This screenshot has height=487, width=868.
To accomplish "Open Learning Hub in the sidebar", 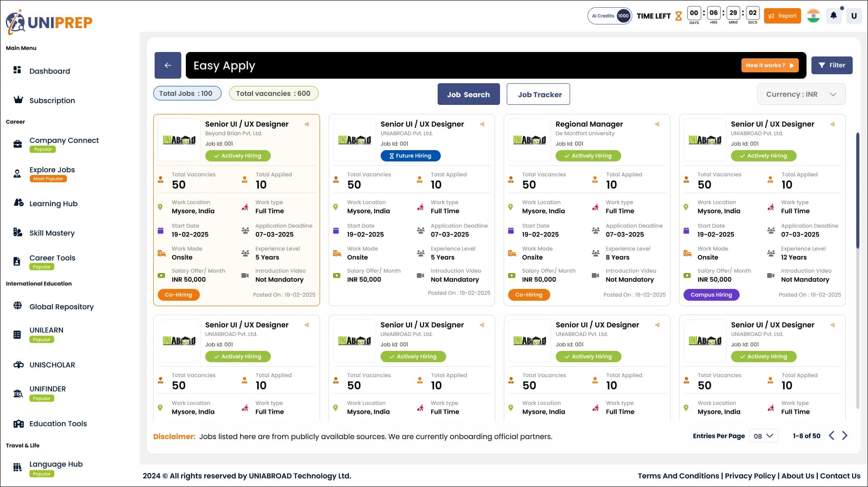I will point(53,204).
